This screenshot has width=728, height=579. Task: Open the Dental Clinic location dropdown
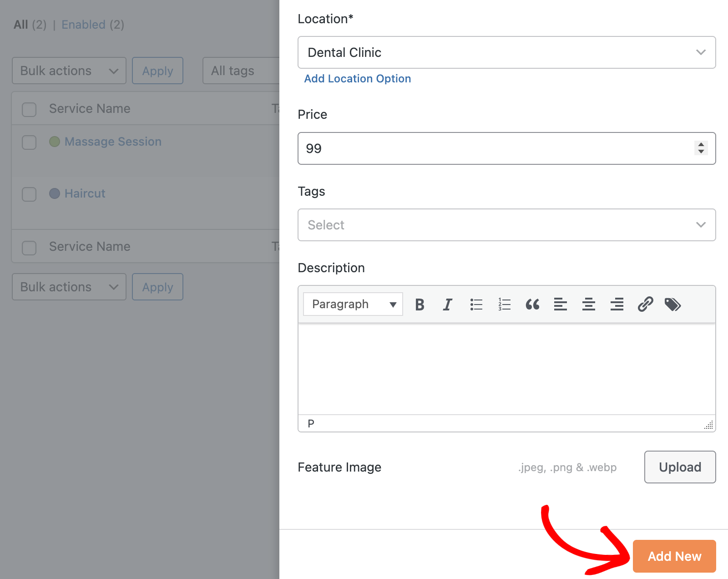(x=506, y=52)
